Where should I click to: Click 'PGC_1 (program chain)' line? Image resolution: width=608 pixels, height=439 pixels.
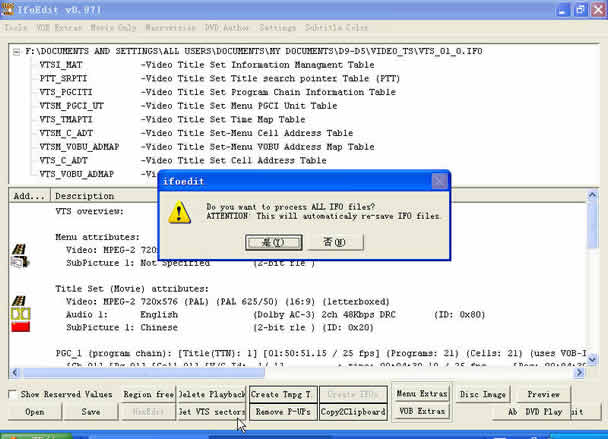(x=321, y=353)
